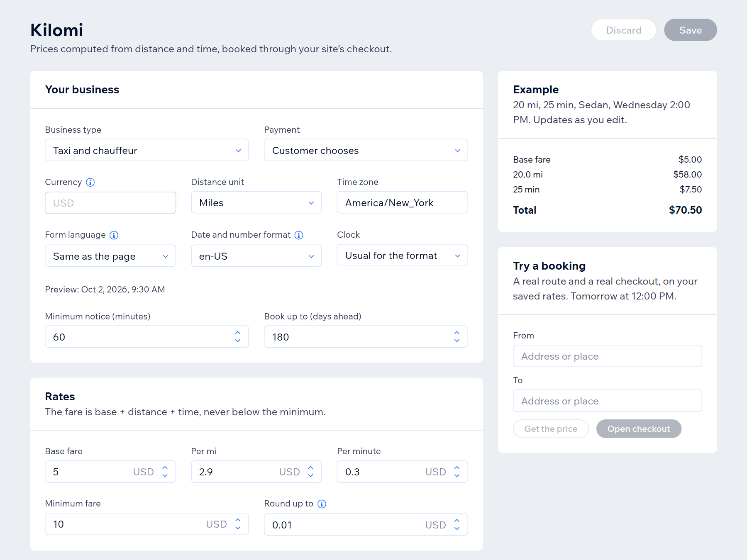
Task: Click the Per minute value 0.3
Action: point(352,472)
